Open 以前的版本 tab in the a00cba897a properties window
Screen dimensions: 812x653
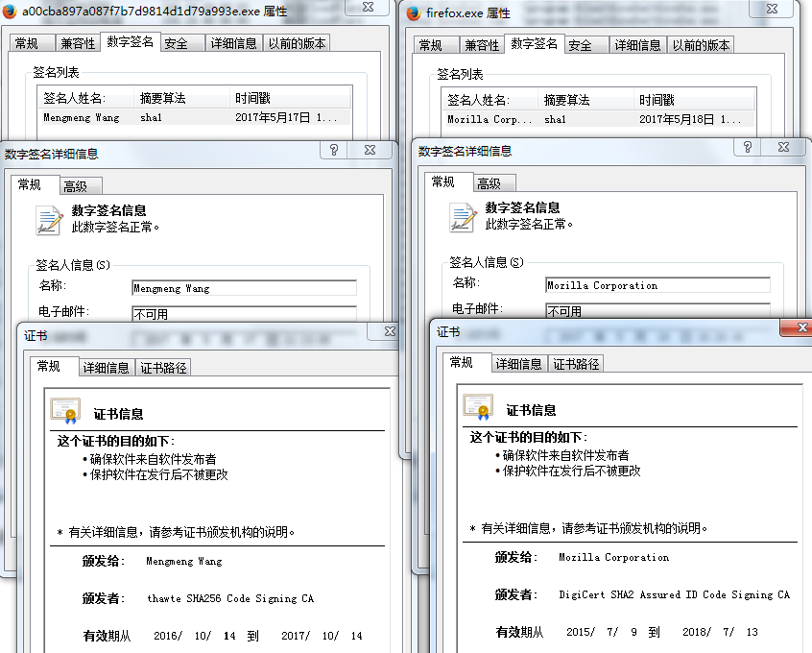pos(297,43)
